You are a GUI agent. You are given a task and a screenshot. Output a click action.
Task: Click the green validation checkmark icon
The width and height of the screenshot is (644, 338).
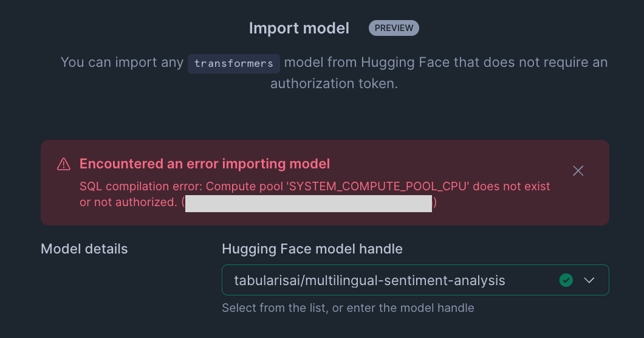coord(566,280)
